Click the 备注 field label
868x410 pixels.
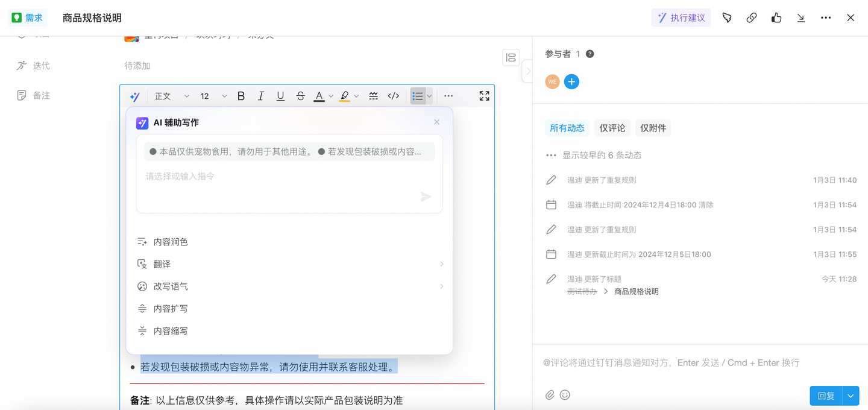[41, 95]
